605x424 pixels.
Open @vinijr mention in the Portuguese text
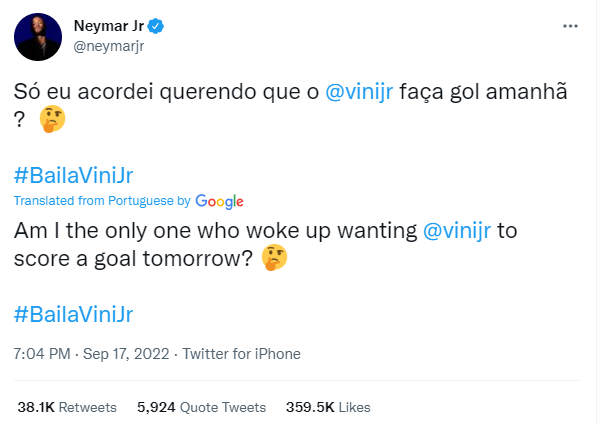pos(364,91)
